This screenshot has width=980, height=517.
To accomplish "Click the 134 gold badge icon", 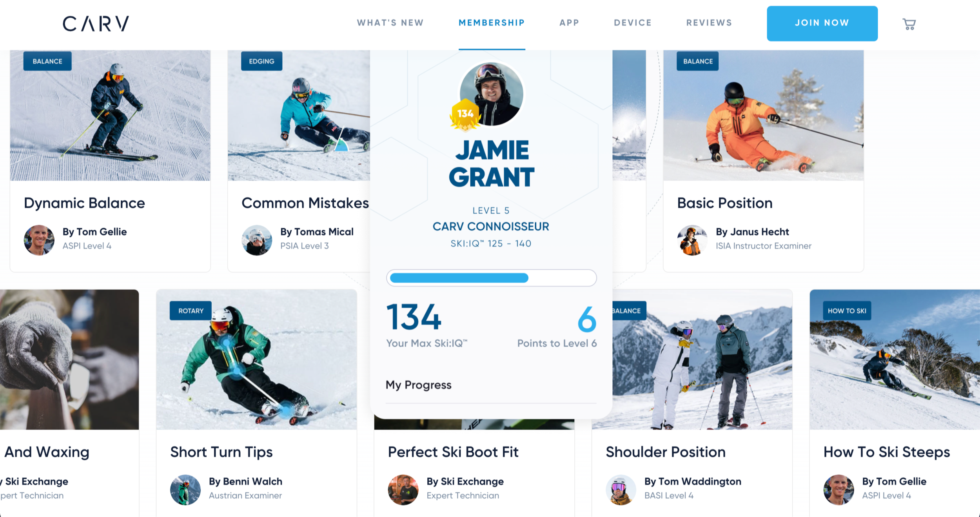I will (465, 115).
